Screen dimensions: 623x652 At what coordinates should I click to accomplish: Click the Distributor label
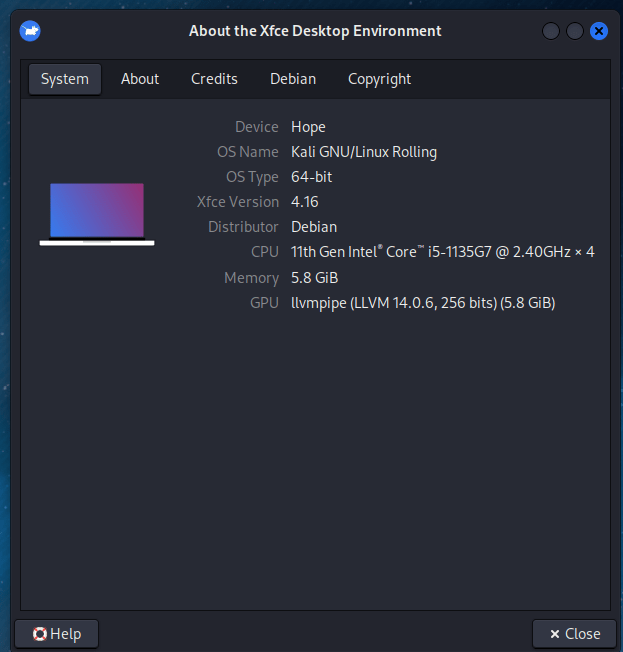(243, 227)
